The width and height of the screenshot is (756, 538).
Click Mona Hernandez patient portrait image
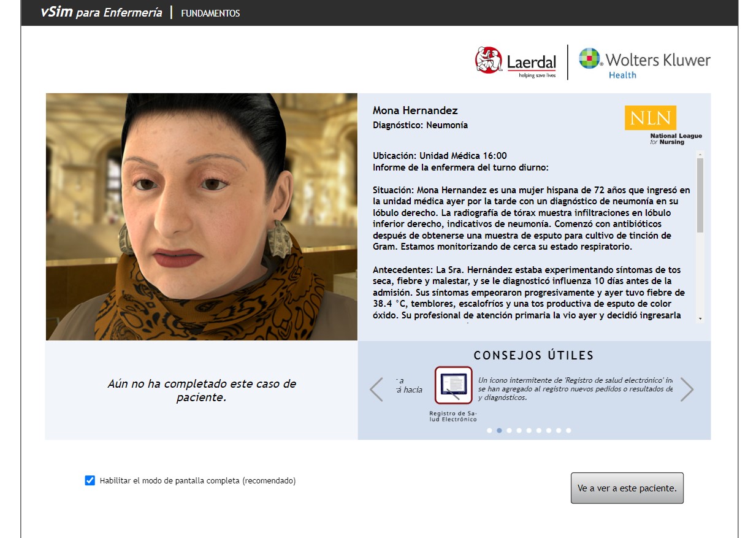click(x=202, y=217)
